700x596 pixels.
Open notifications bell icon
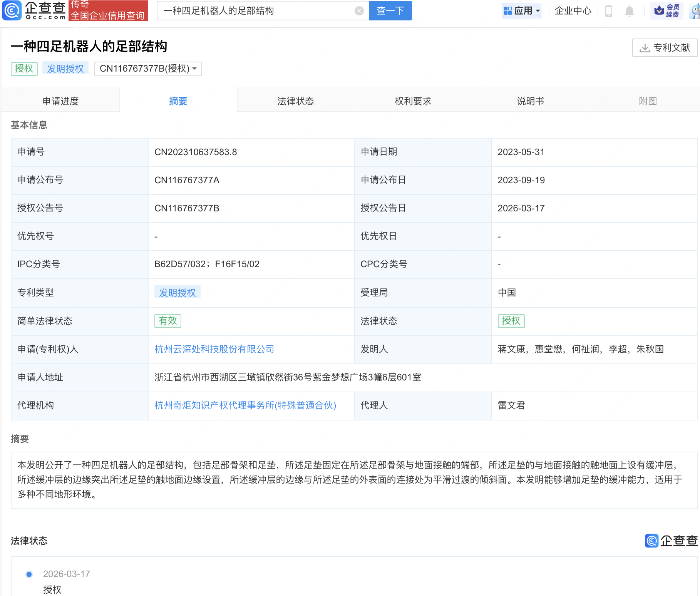point(629,11)
